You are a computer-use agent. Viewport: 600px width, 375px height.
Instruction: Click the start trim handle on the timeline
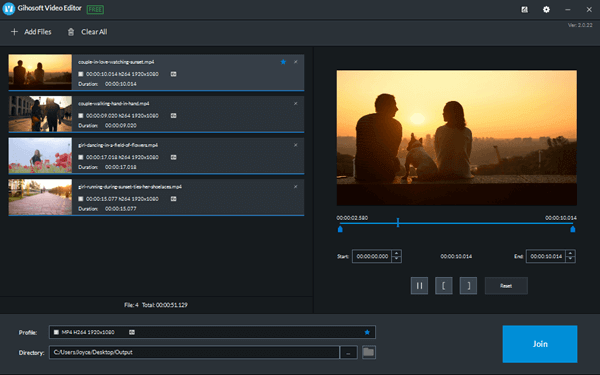[x=340, y=229]
